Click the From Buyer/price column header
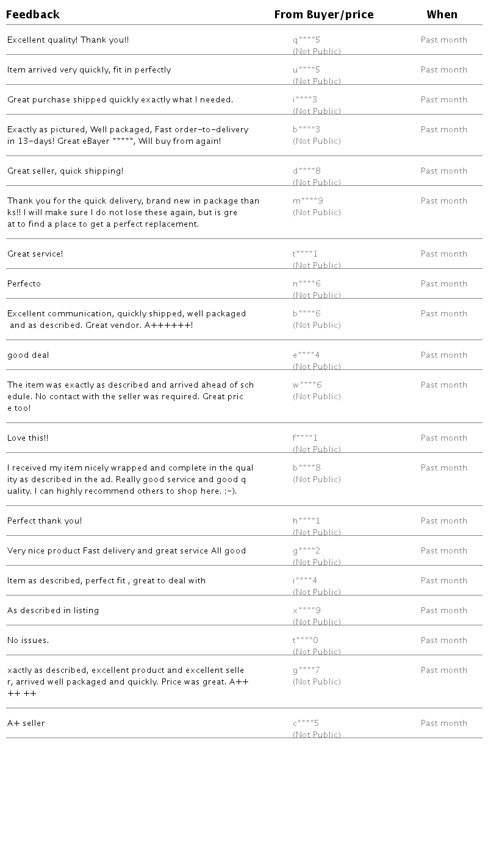The image size is (488, 868). [x=323, y=15]
